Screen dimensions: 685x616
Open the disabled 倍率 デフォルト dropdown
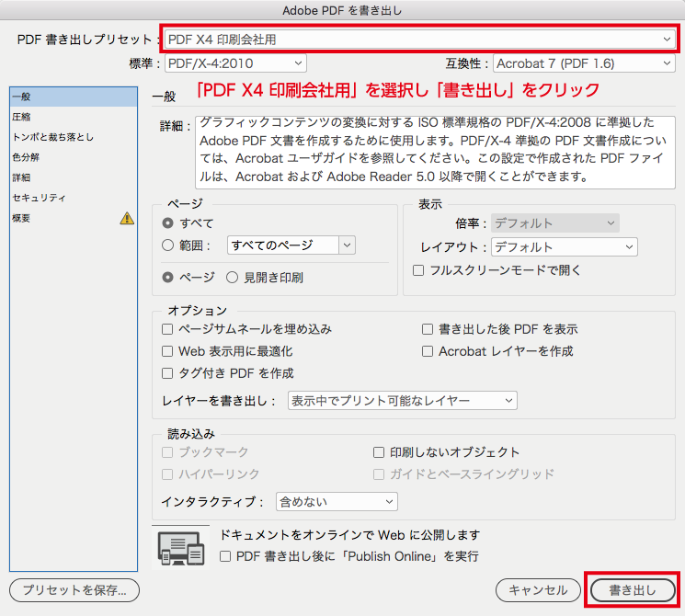[x=554, y=223]
